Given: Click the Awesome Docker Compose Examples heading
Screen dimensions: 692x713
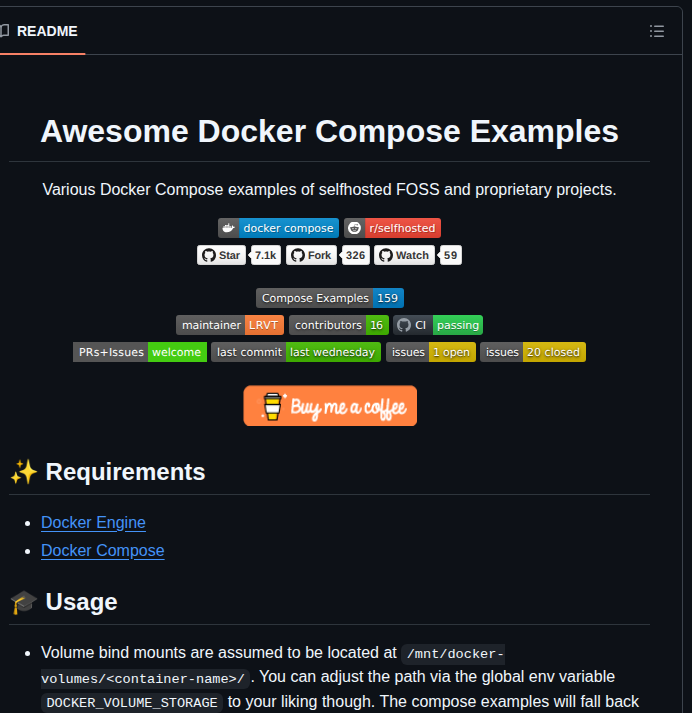Looking at the screenshot, I should pos(329,131).
